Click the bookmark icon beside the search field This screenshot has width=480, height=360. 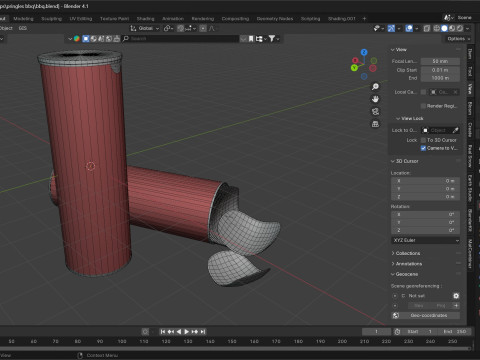[x=251, y=39]
